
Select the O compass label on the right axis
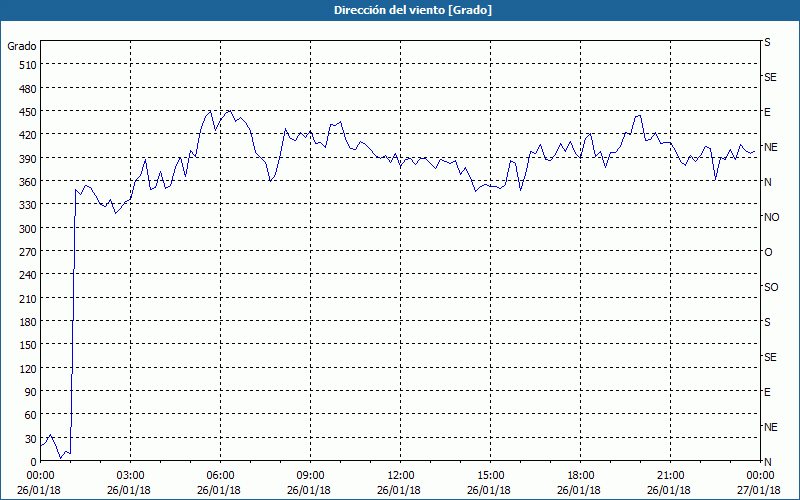(x=768, y=253)
